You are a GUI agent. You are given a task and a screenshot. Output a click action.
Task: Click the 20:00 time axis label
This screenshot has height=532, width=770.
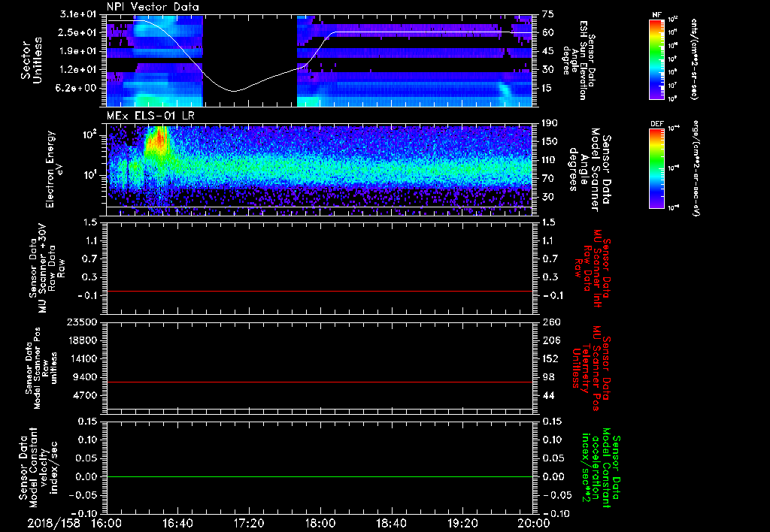pos(534,523)
